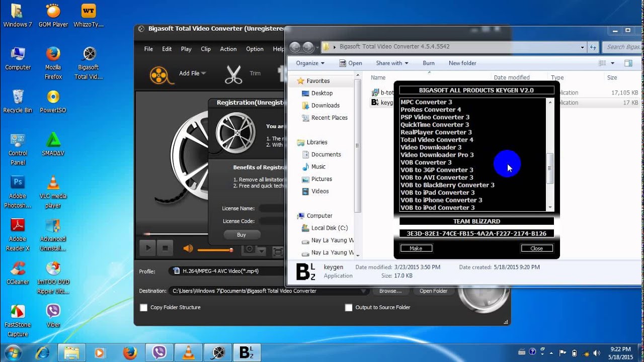The height and width of the screenshot is (362, 644).
Task: Click New folder in Explorer toolbar
Action: point(462,63)
